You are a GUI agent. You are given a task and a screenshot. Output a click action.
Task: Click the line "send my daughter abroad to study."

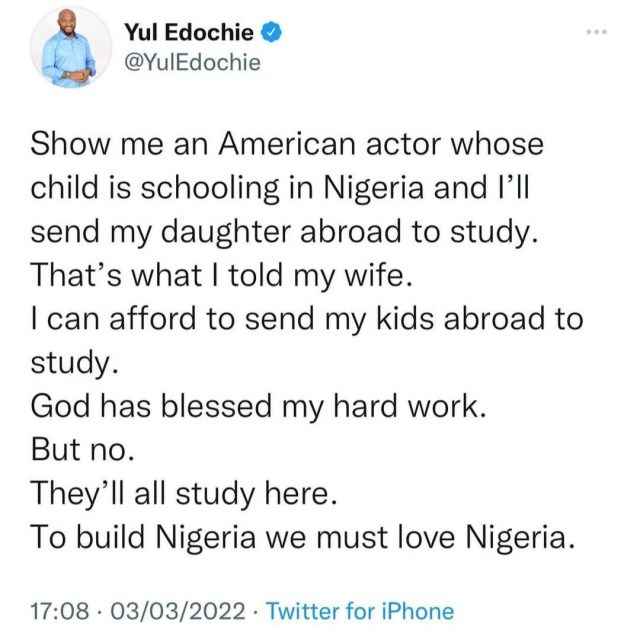(284, 232)
